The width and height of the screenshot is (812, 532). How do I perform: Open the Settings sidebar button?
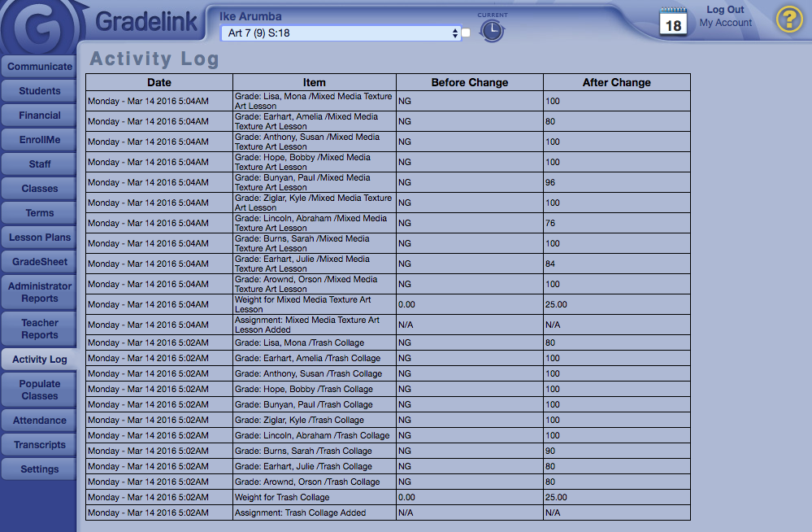[x=40, y=469]
